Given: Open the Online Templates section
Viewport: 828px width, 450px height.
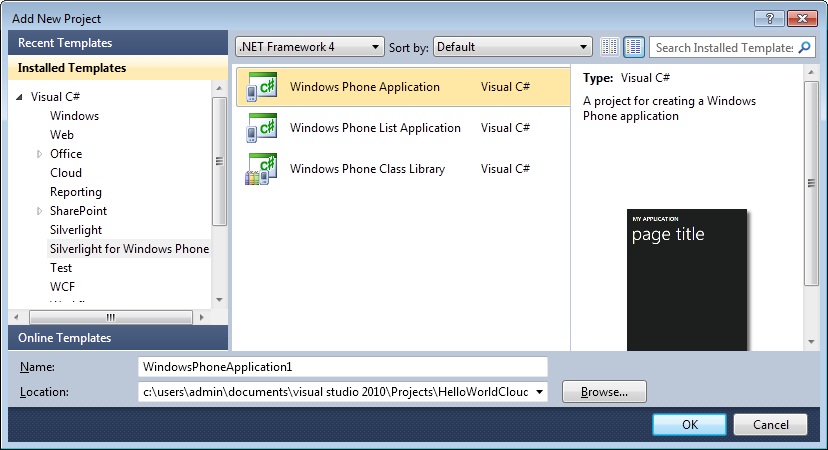Looking at the screenshot, I should pos(65,338).
